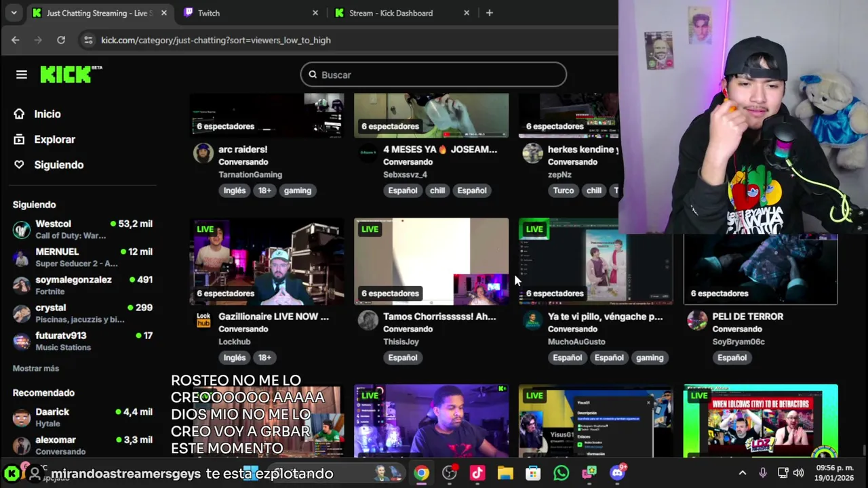Image resolution: width=868 pixels, height=488 pixels.
Task: Click the crystal channel avatar
Action: (x=22, y=313)
